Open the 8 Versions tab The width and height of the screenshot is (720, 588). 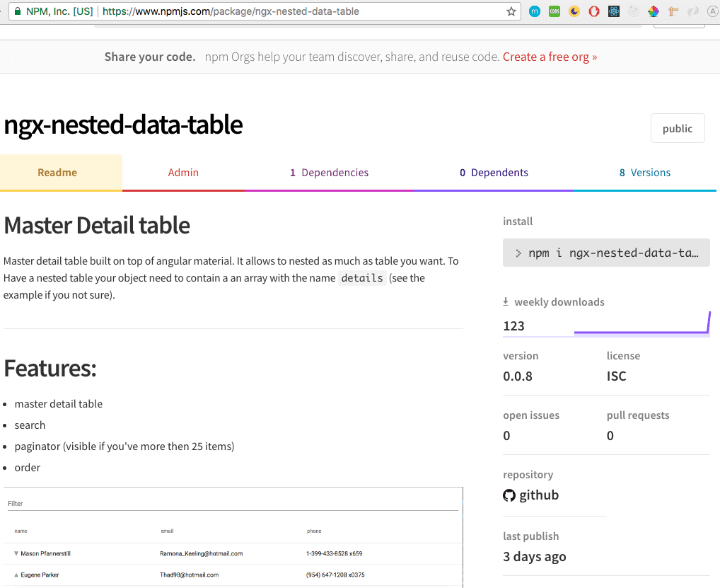coord(645,173)
